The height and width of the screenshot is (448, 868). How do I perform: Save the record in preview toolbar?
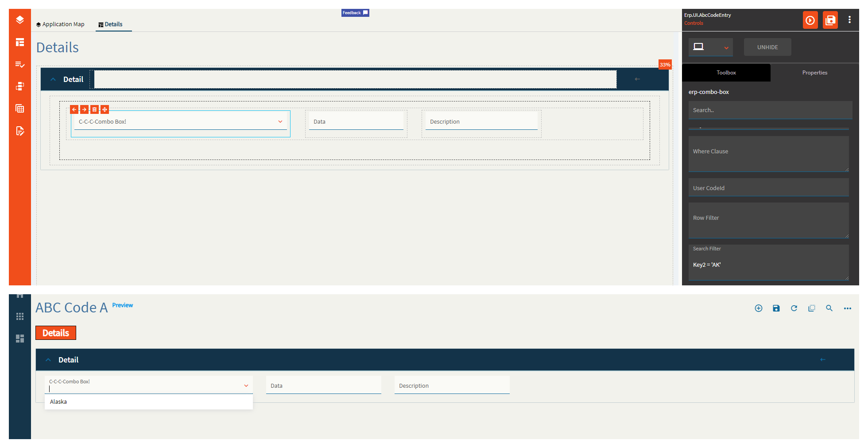point(776,308)
